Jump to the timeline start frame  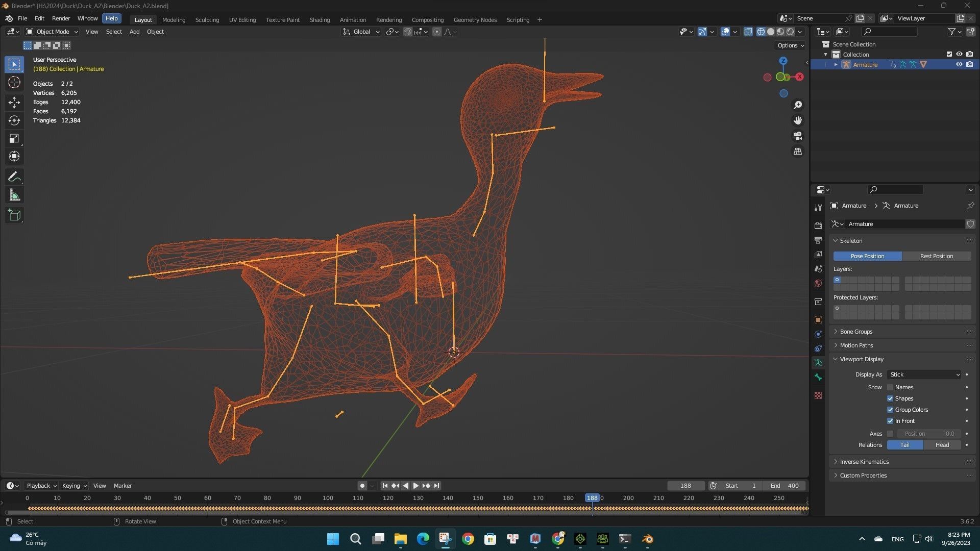(385, 486)
